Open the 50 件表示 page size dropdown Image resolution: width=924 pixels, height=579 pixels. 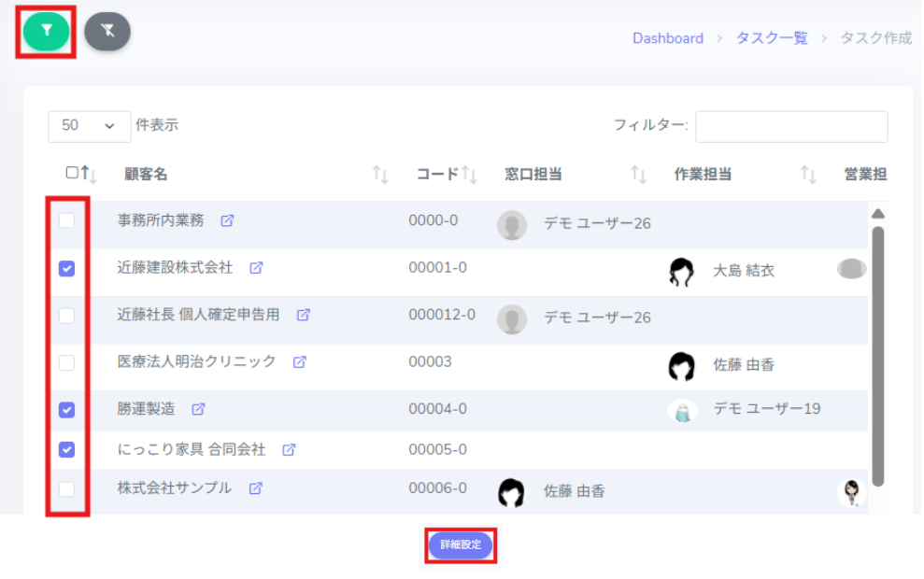pyautogui.click(x=89, y=125)
